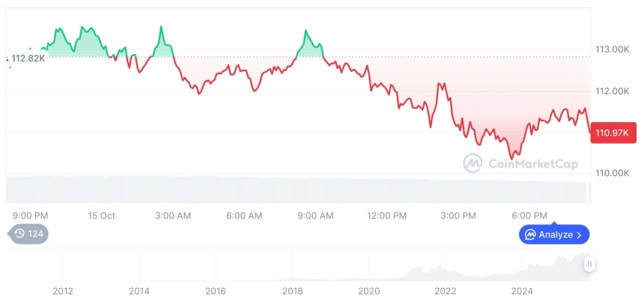Click the red 110.97K current price label

(x=613, y=133)
